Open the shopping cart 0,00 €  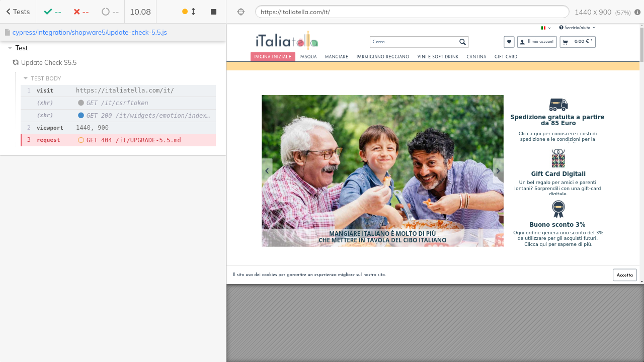[x=578, y=42]
